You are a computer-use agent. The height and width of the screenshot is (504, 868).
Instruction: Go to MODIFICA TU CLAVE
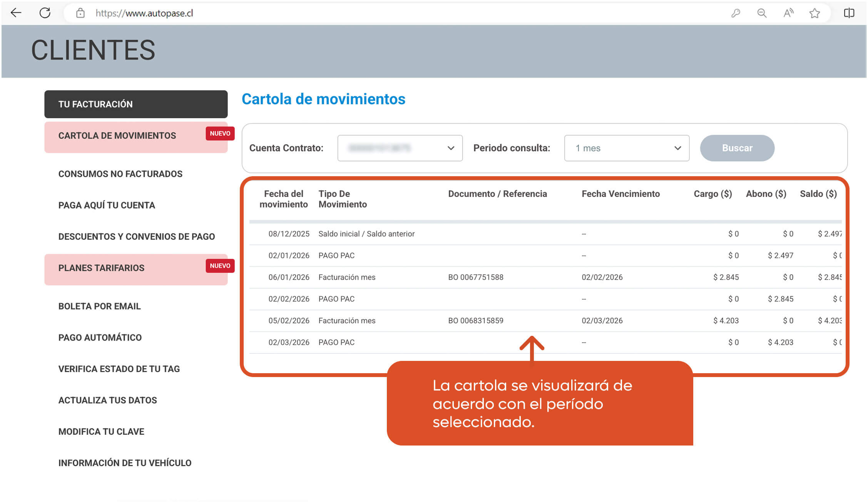pyautogui.click(x=101, y=432)
